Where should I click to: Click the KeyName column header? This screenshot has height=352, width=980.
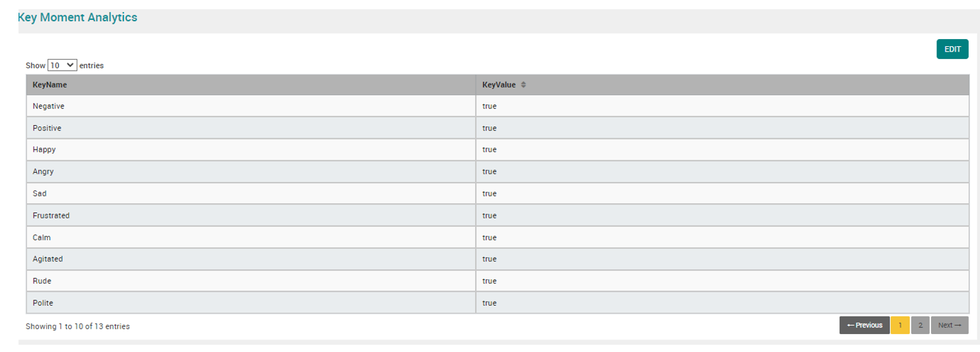point(50,85)
